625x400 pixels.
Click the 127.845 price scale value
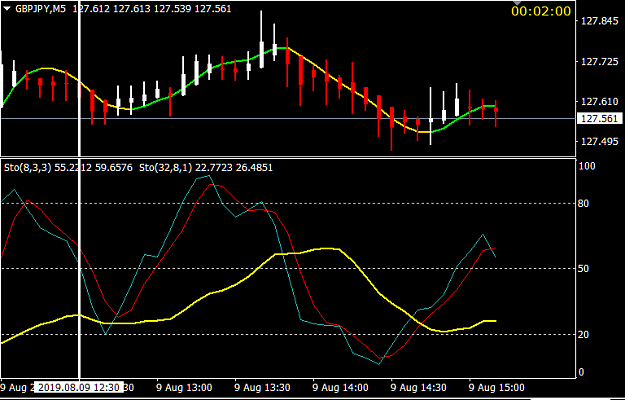tap(599, 21)
